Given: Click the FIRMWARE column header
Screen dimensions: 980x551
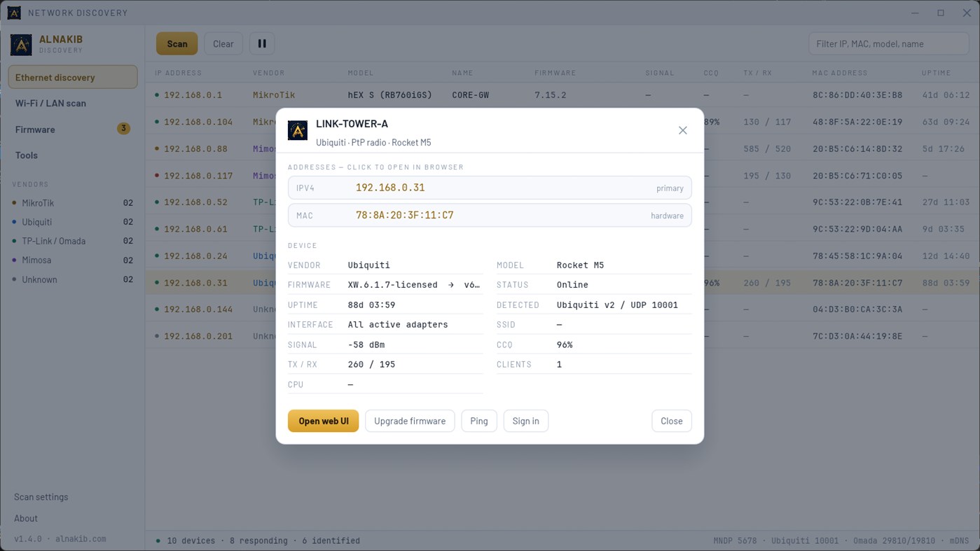Looking at the screenshot, I should (x=555, y=73).
